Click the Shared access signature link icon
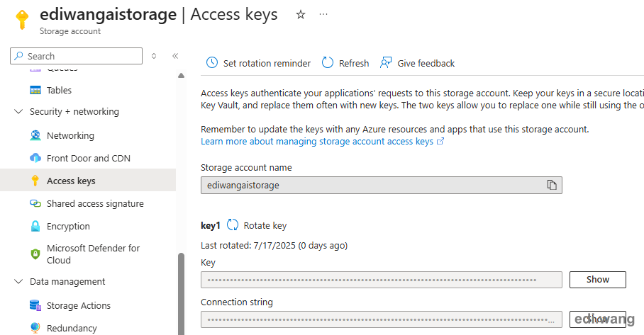The image size is (644, 335). (35, 203)
